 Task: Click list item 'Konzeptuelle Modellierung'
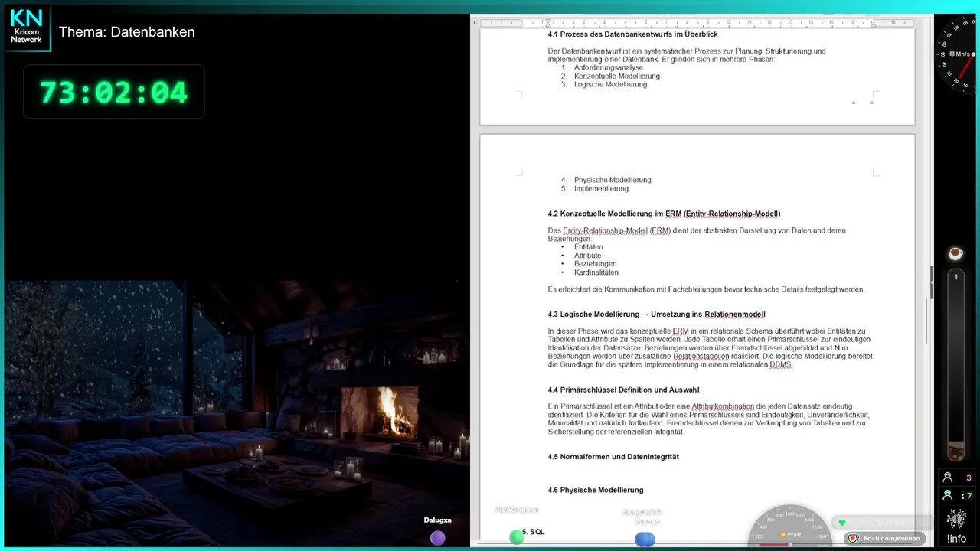[617, 76]
